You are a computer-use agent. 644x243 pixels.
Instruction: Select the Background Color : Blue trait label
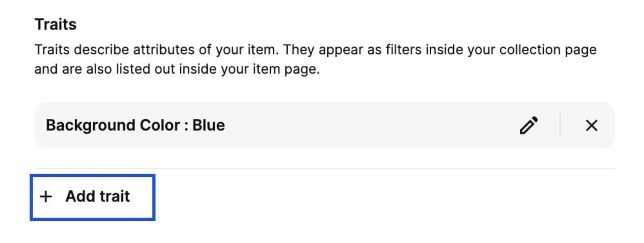pos(136,125)
